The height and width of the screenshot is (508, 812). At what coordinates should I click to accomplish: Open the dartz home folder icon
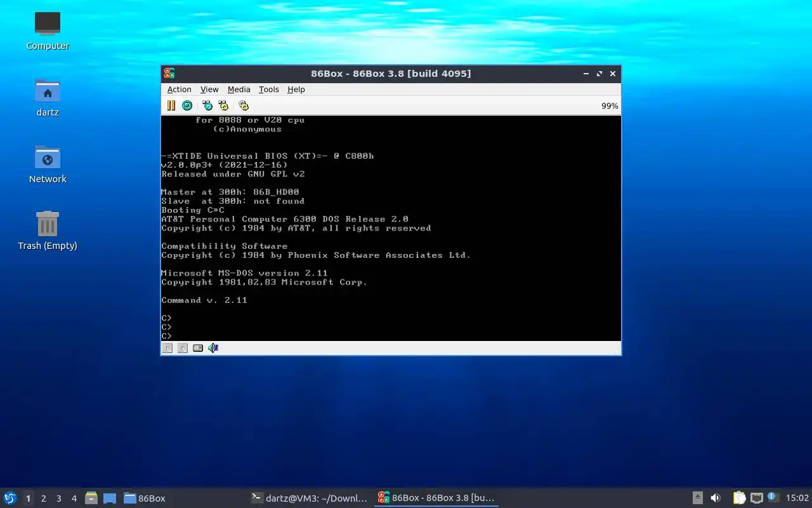tap(48, 98)
